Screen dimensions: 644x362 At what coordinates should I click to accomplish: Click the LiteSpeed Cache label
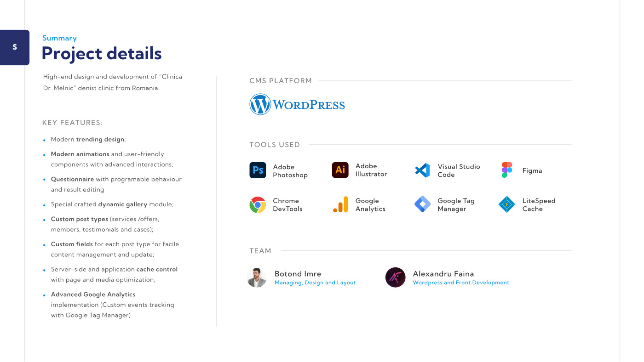539,205
